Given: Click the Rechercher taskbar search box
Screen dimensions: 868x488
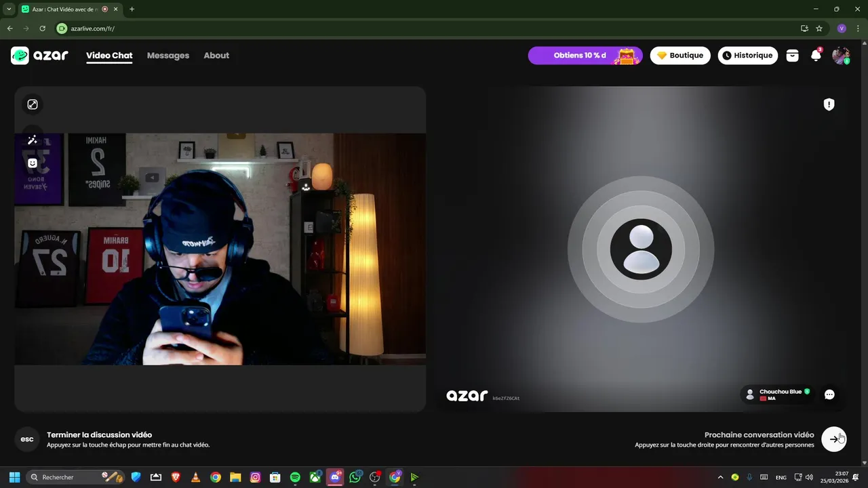Looking at the screenshot, I should (76, 477).
